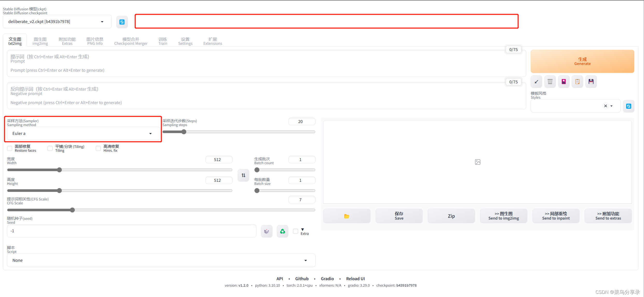The width and height of the screenshot is (644, 297).
Task: Open the Github link in footer
Action: coord(302,279)
